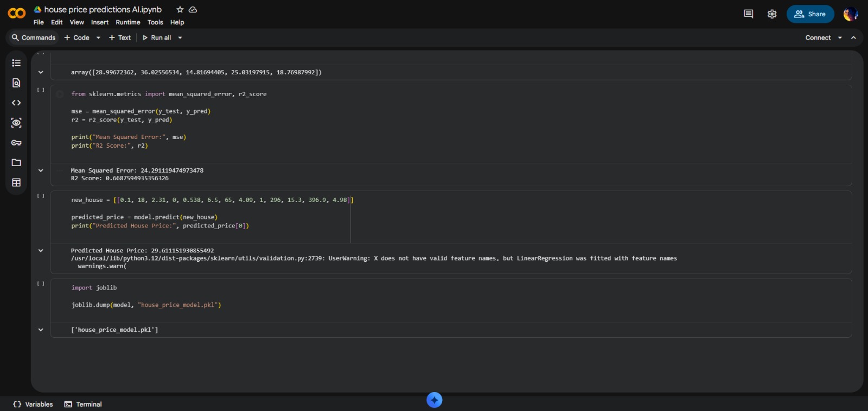Open the Table of contents sidebar icon
The image size is (868, 411).
[16, 63]
